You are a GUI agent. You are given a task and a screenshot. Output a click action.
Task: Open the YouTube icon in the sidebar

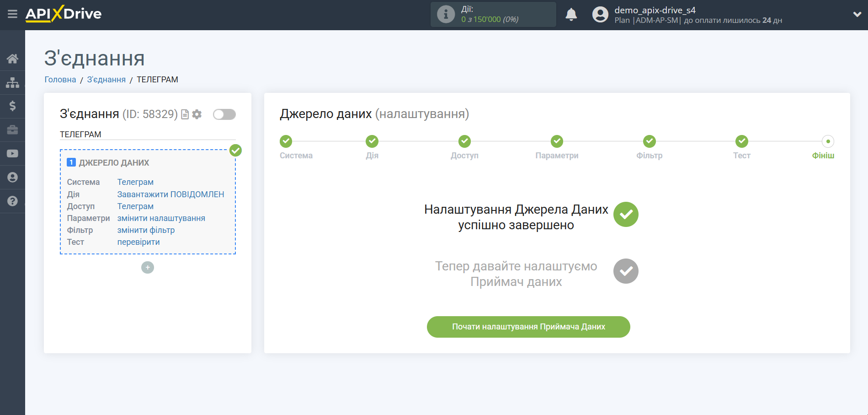click(x=12, y=154)
